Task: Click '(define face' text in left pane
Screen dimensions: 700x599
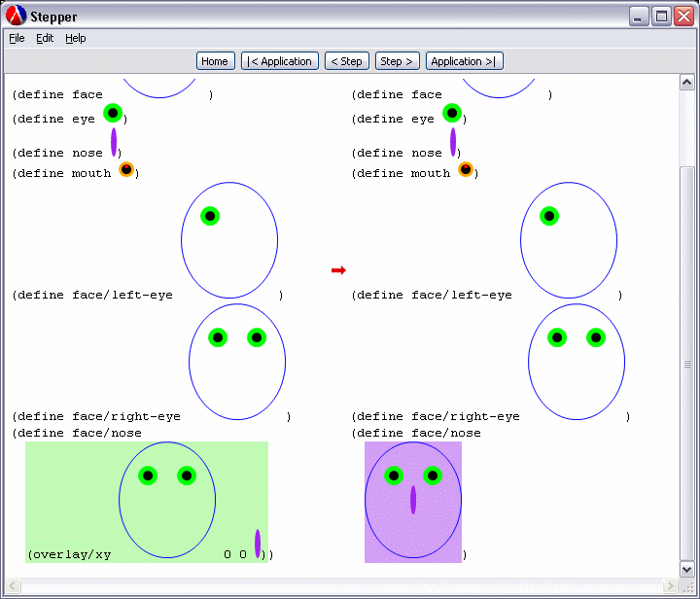Action: point(57,94)
